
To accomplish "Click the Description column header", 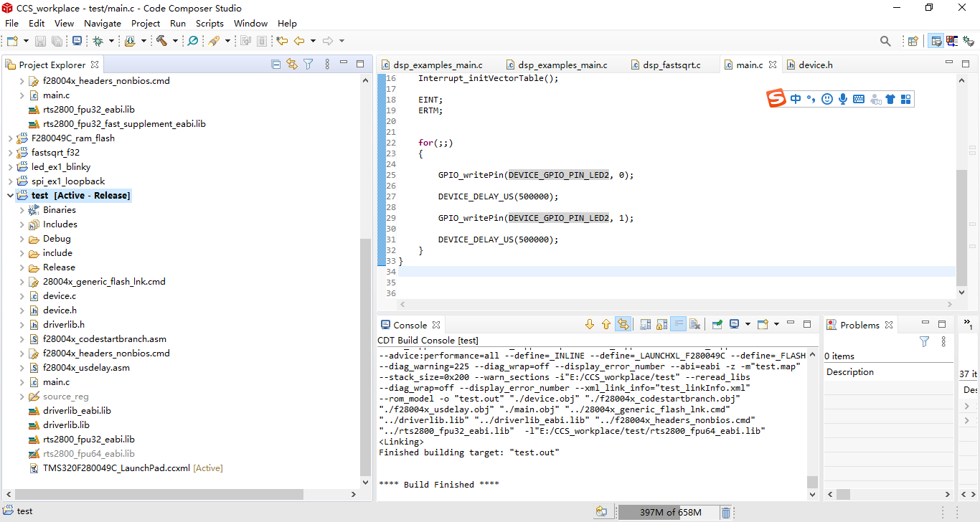I will click(x=890, y=372).
